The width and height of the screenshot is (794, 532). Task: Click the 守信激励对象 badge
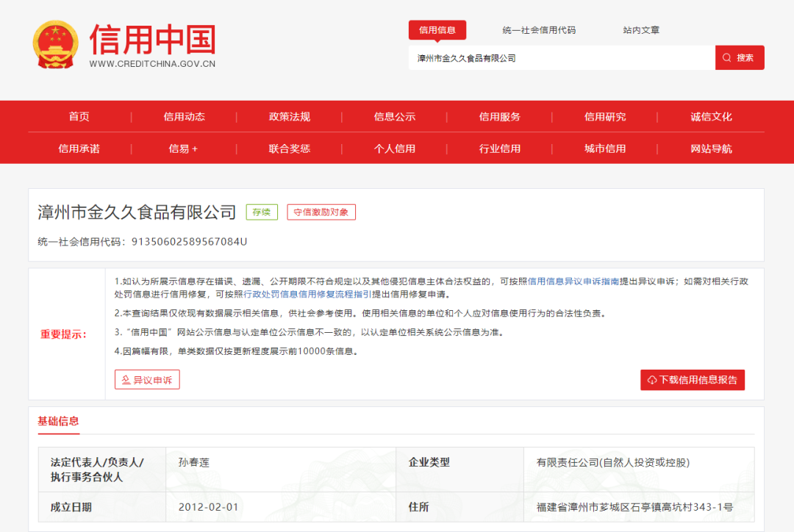(x=321, y=212)
